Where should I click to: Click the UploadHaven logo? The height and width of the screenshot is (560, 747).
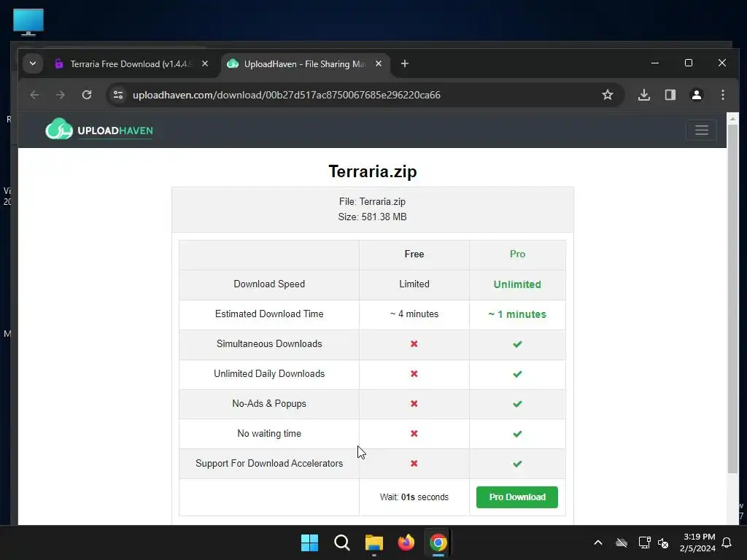(x=99, y=129)
